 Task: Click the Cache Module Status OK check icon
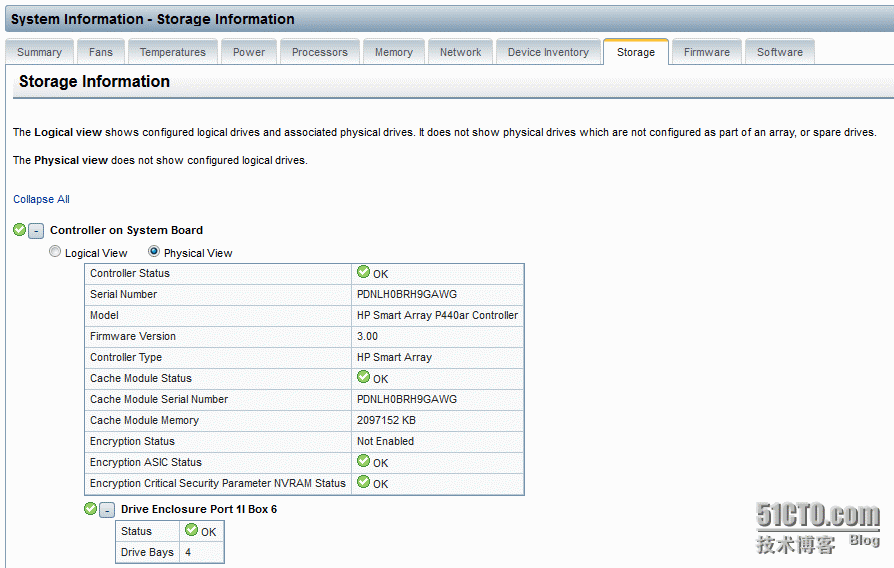(363, 377)
